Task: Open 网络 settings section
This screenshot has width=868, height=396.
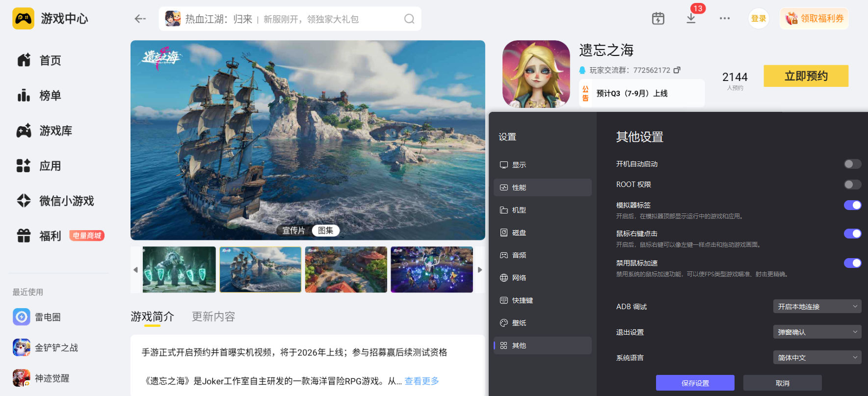Action: 543,278
